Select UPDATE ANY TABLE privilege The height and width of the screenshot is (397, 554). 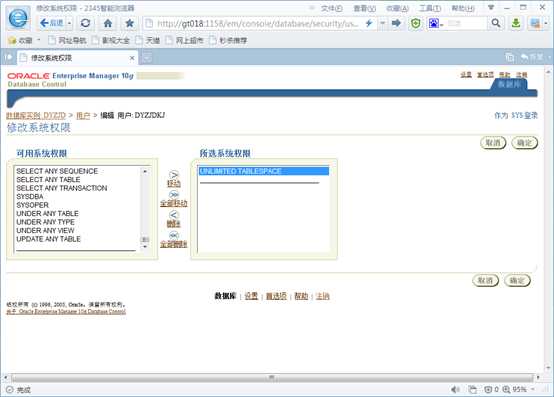pyautogui.click(x=48, y=239)
